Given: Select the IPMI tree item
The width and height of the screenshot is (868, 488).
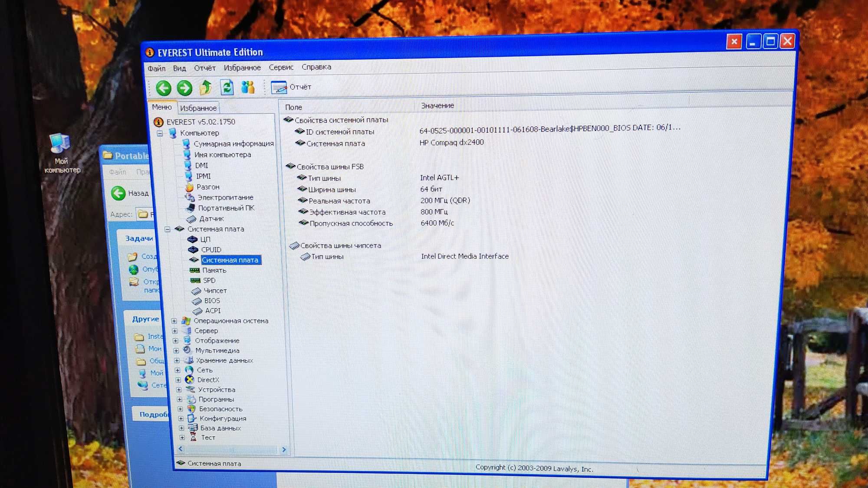Looking at the screenshot, I should [x=203, y=176].
